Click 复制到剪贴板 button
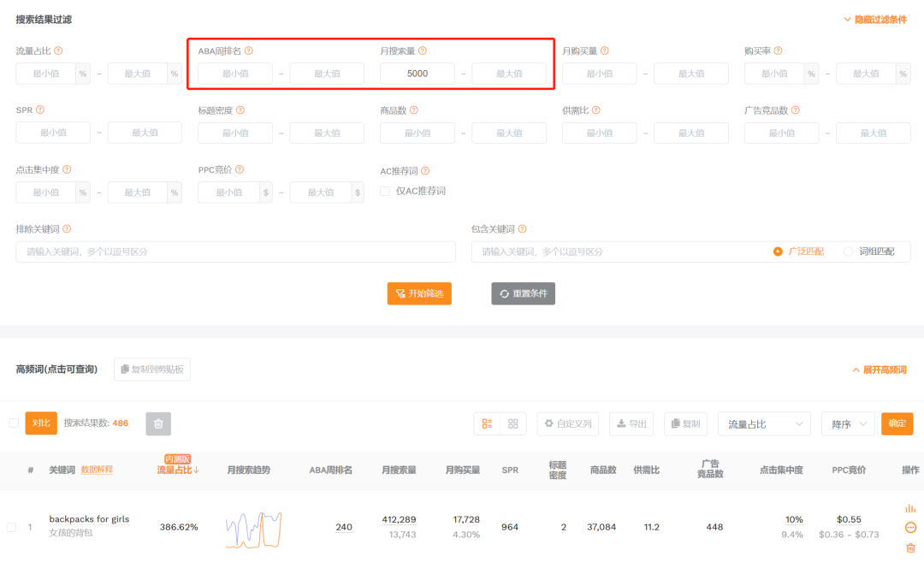The height and width of the screenshot is (562, 924). [x=152, y=370]
